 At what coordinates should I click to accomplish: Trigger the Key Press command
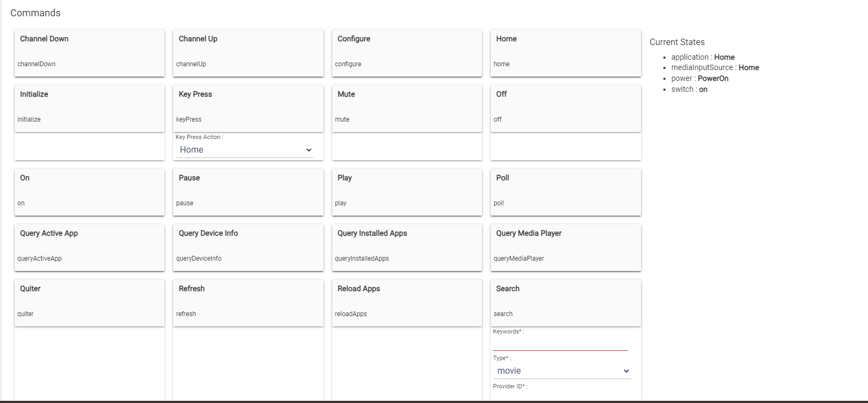point(248,108)
